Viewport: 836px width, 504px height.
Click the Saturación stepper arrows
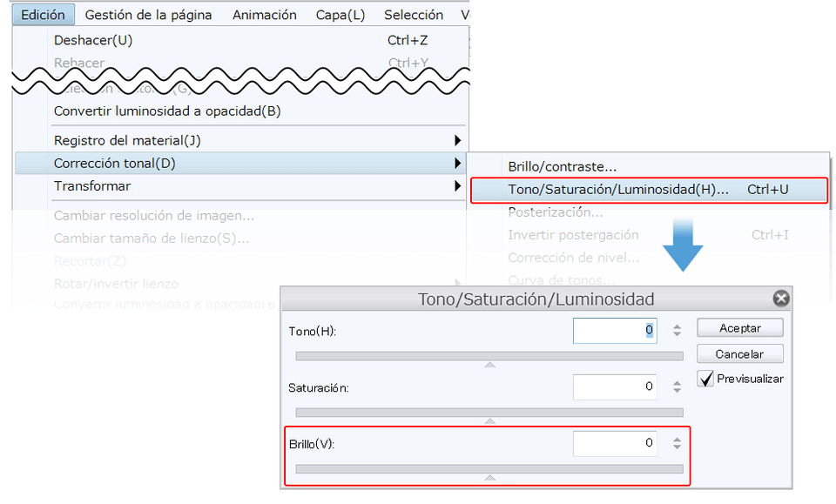coord(677,386)
